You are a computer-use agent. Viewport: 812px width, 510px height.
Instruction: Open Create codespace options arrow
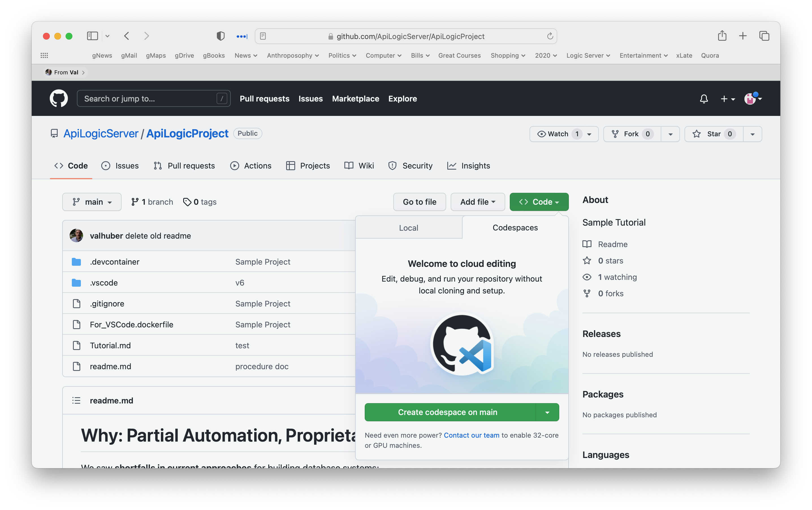pos(548,412)
